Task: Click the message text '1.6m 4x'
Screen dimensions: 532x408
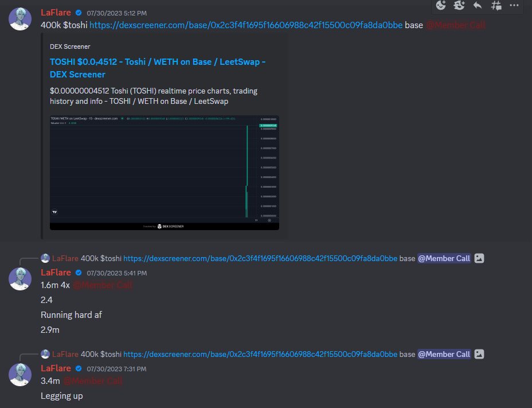Action: pyautogui.click(x=55, y=285)
